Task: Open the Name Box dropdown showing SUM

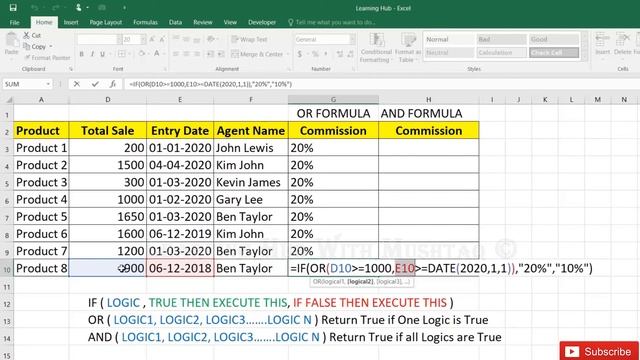Action: point(48,84)
